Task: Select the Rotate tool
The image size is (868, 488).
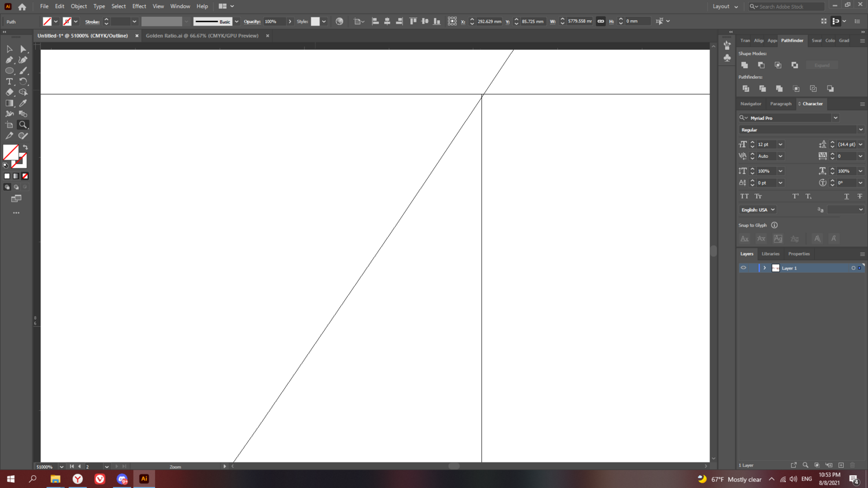Action: [x=23, y=82]
